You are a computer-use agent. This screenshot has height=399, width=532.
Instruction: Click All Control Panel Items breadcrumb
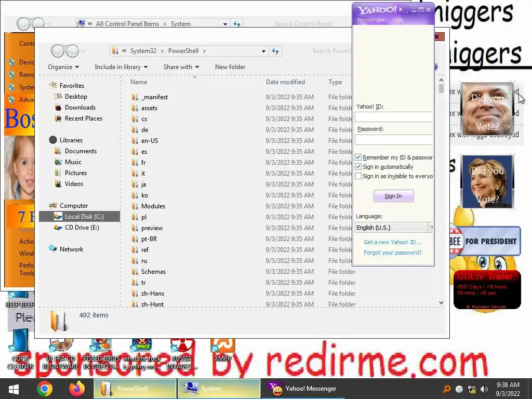(x=127, y=24)
